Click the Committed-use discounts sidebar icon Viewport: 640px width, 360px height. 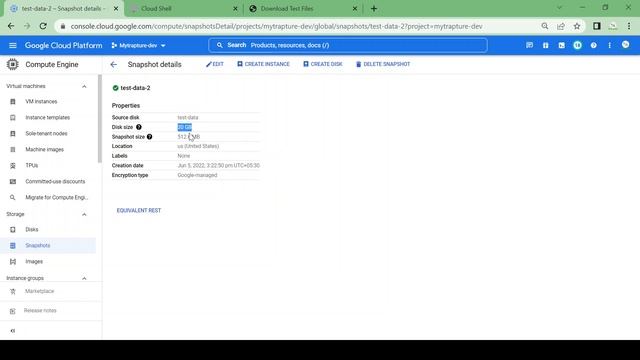point(13,181)
